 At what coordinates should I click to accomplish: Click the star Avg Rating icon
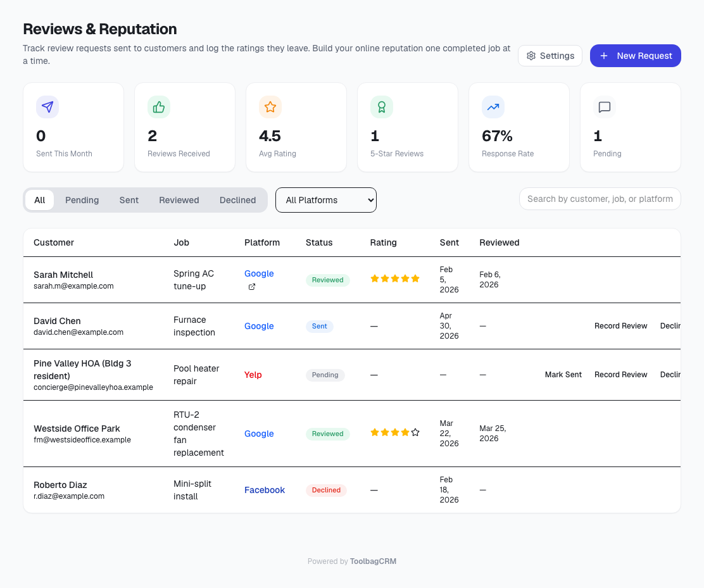pyautogui.click(x=270, y=107)
